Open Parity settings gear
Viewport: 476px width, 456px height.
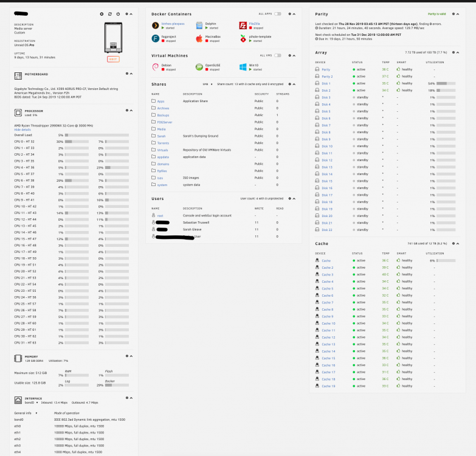[x=454, y=14]
